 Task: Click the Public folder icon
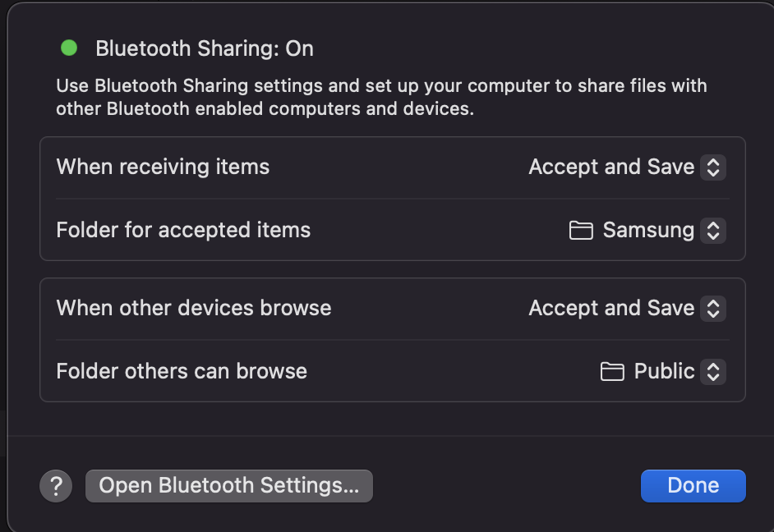coord(612,372)
